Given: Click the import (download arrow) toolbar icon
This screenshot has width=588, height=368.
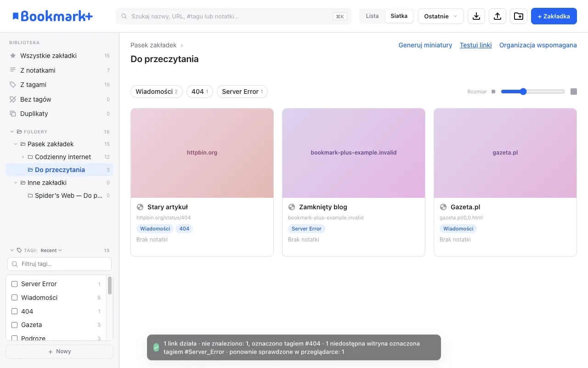Looking at the screenshot, I should click(x=476, y=16).
